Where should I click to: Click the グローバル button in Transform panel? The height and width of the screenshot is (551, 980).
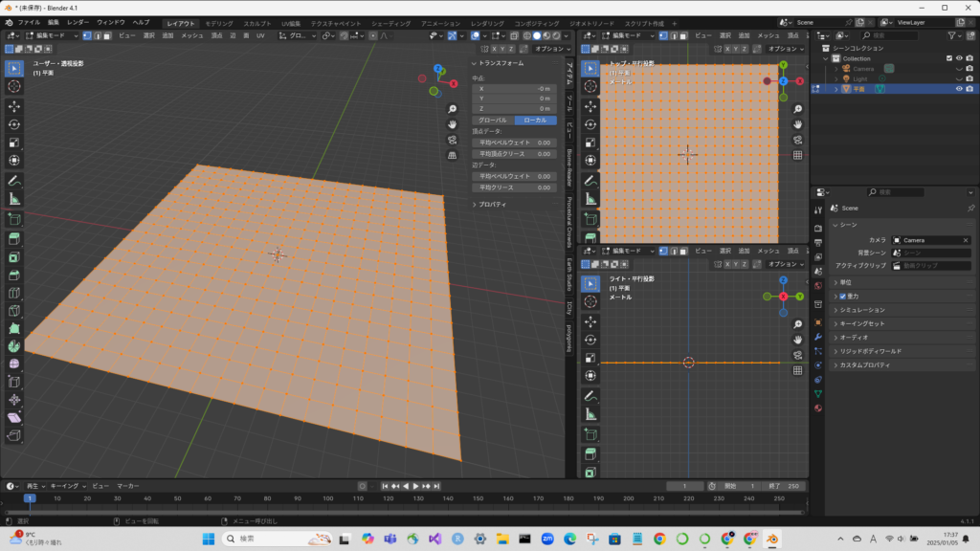pyautogui.click(x=492, y=121)
